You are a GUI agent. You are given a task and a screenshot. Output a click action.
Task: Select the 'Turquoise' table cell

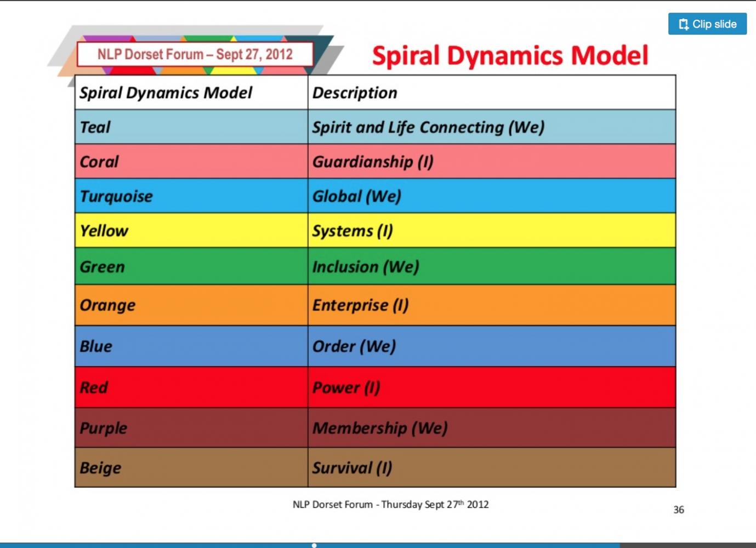(x=191, y=196)
